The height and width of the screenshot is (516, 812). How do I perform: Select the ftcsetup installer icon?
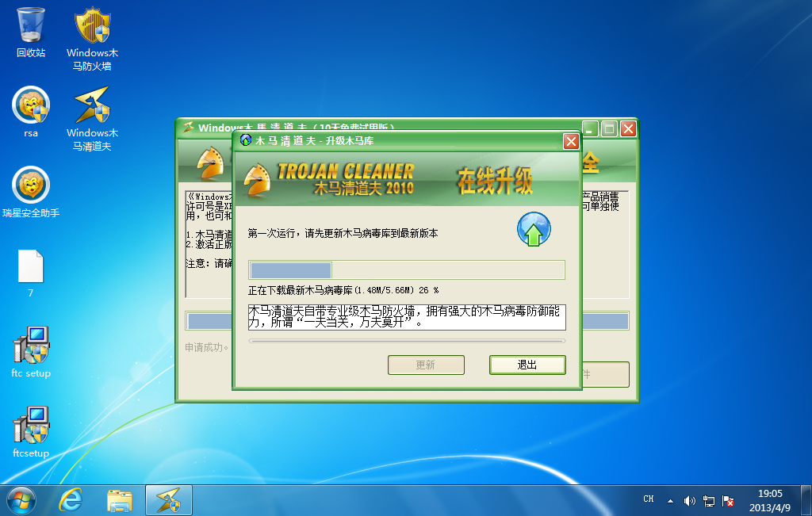tap(31, 432)
